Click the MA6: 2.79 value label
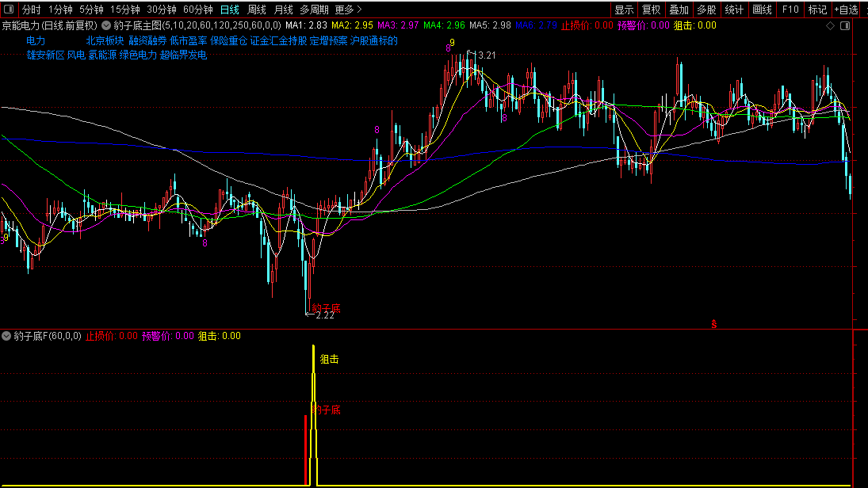The height and width of the screenshot is (488, 868). (536, 25)
